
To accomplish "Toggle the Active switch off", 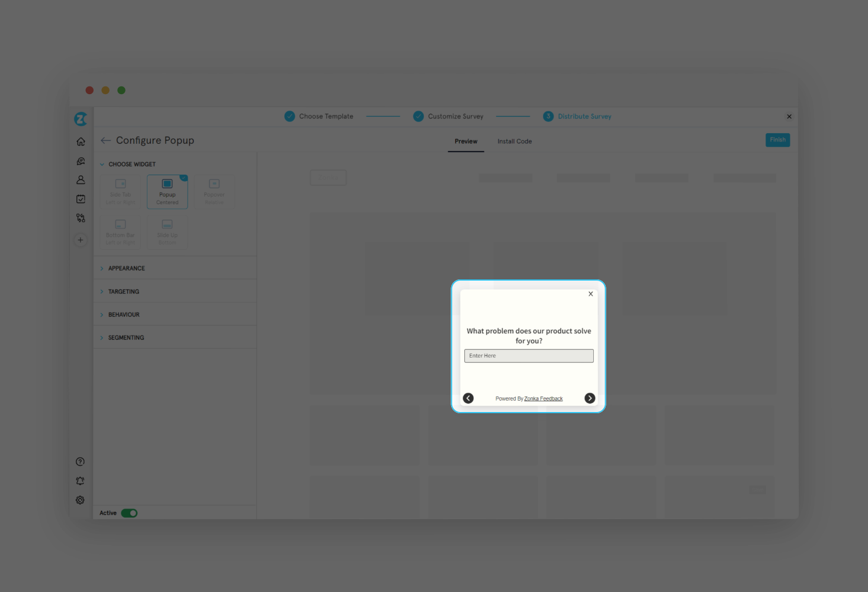I will click(x=129, y=513).
